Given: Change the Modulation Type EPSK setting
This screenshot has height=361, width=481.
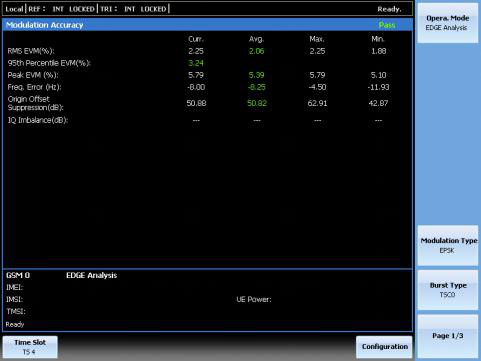Looking at the screenshot, I should (448, 245).
